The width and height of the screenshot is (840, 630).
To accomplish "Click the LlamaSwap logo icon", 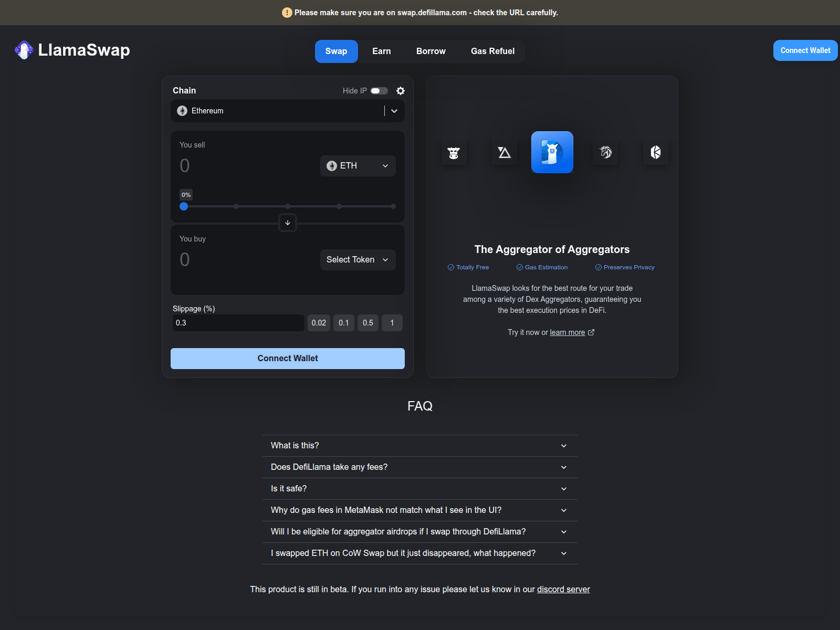I will 24,50.
